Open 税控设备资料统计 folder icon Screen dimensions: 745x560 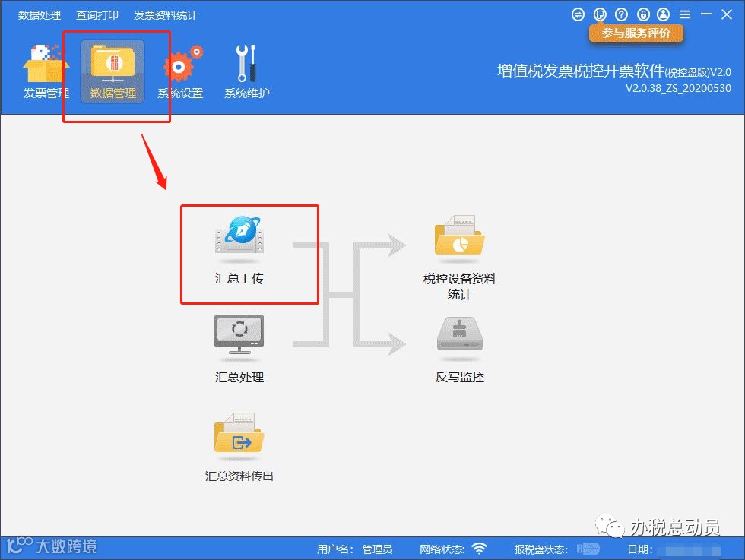coord(459,236)
